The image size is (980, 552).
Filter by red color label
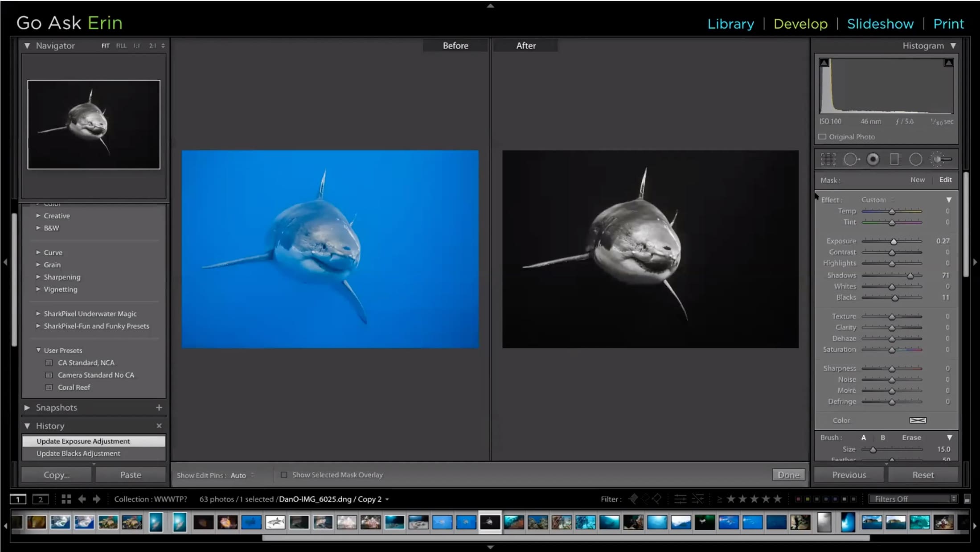798,499
